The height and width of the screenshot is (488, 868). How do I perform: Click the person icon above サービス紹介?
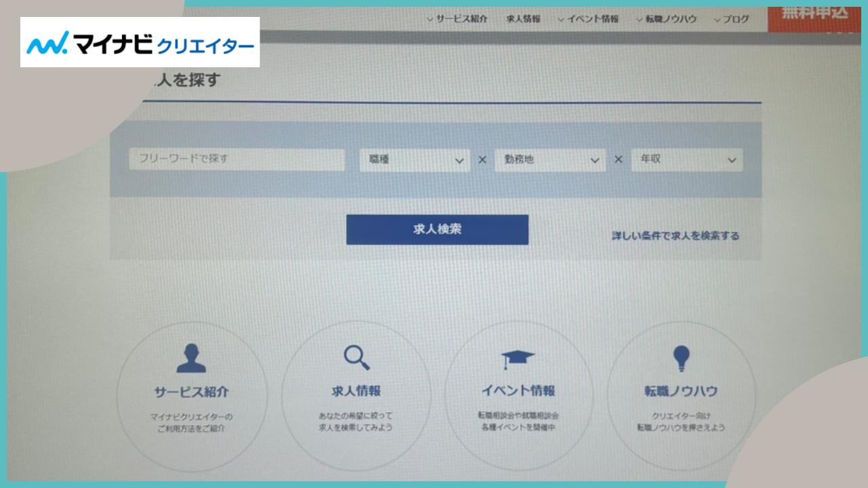coord(191,358)
